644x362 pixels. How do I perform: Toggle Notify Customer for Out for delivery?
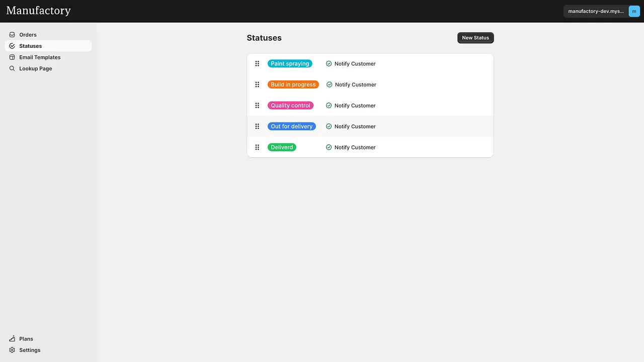[329, 126]
